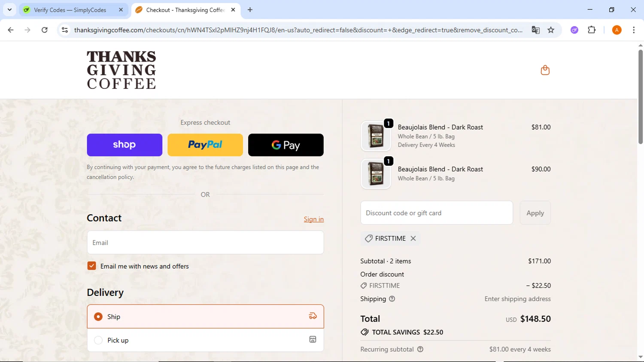The height and width of the screenshot is (362, 644).
Task: Click the Apply discount button
Action: pos(535,213)
